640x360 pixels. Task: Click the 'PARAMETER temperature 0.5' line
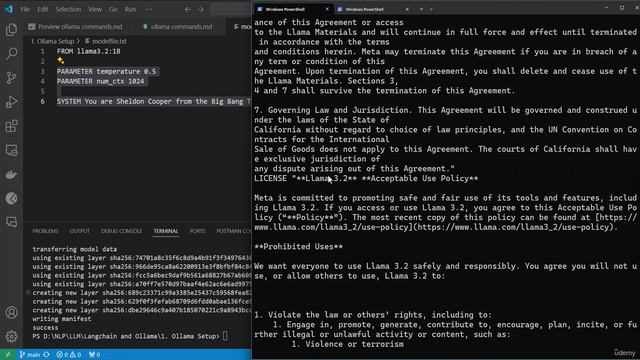107,71
